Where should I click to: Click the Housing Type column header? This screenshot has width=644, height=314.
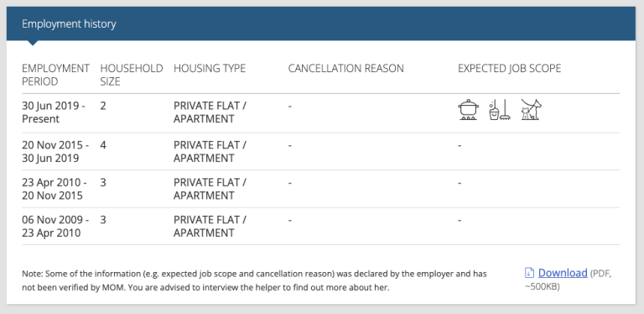(x=210, y=68)
